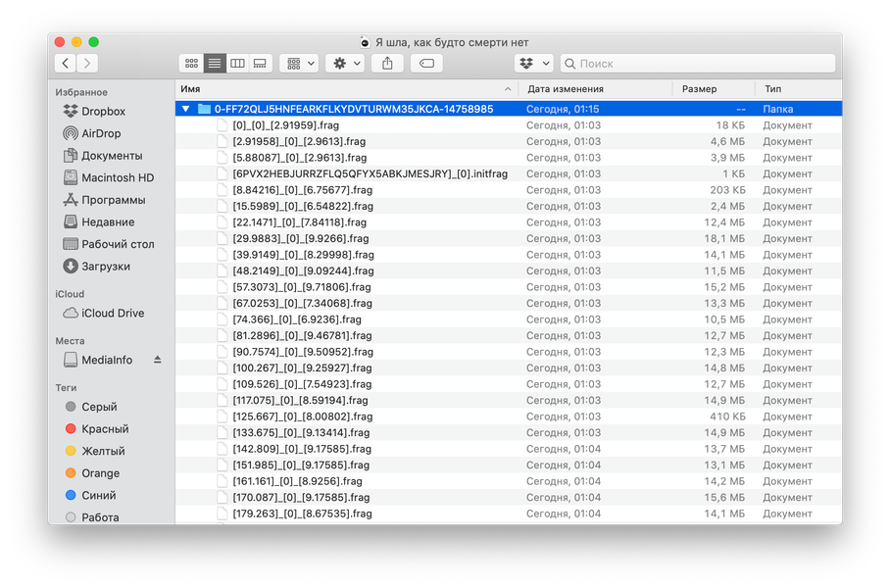Open the group-by arrangement dropdown
Viewport: 890px width, 588px height.
(x=299, y=64)
